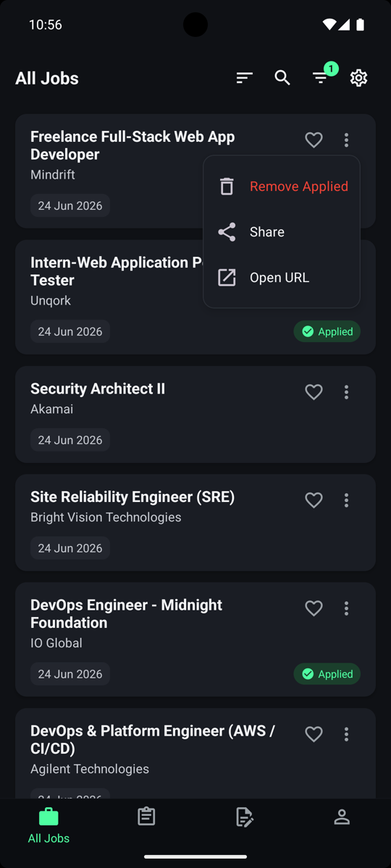Open the Security Architect II three-dot menu
This screenshot has width=391, height=868.
click(x=346, y=392)
